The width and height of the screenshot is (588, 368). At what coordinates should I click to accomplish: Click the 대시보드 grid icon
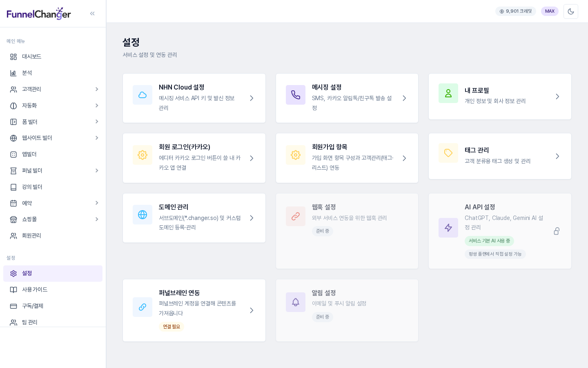click(x=13, y=57)
